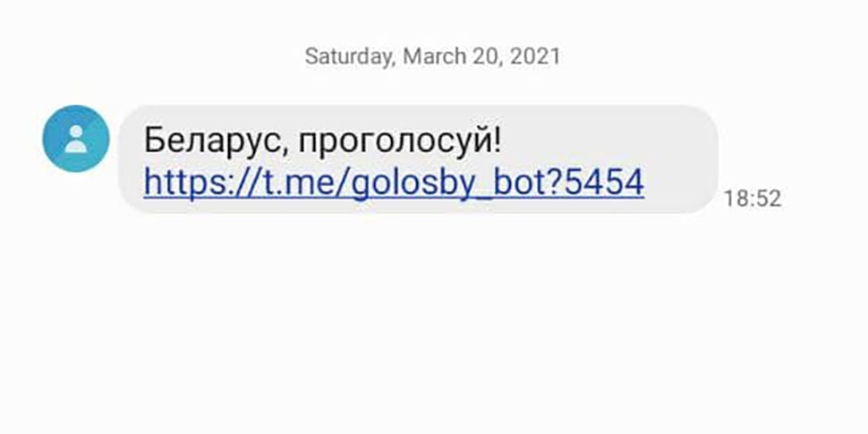Click the white person silhouette in avatar
Viewport: 868px width, 434px height.
click(76, 139)
